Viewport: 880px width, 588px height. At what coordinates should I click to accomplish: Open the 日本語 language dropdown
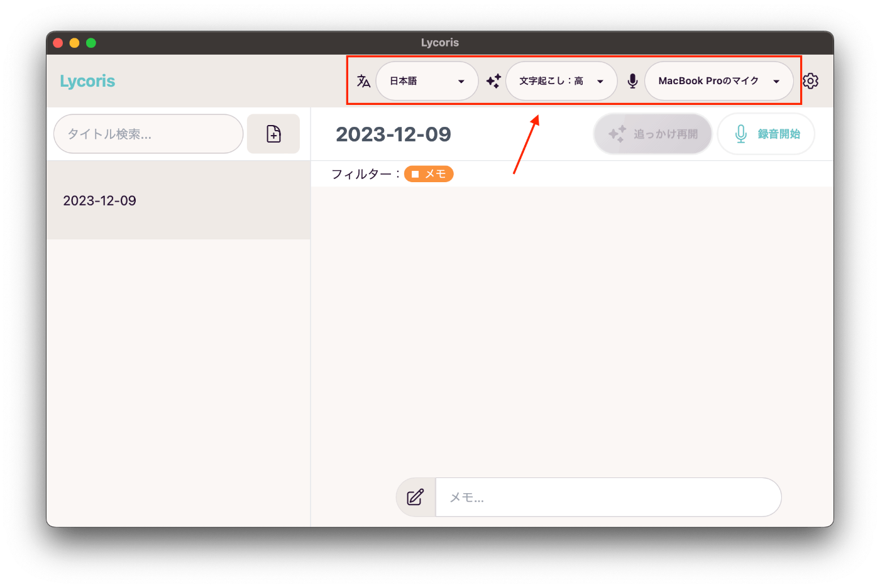(427, 81)
